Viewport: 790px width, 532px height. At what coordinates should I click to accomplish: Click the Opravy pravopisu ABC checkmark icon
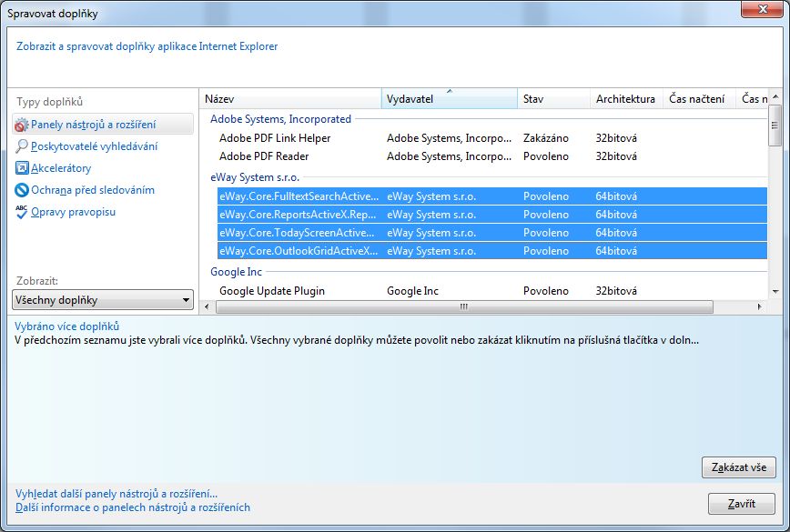(x=22, y=212)
